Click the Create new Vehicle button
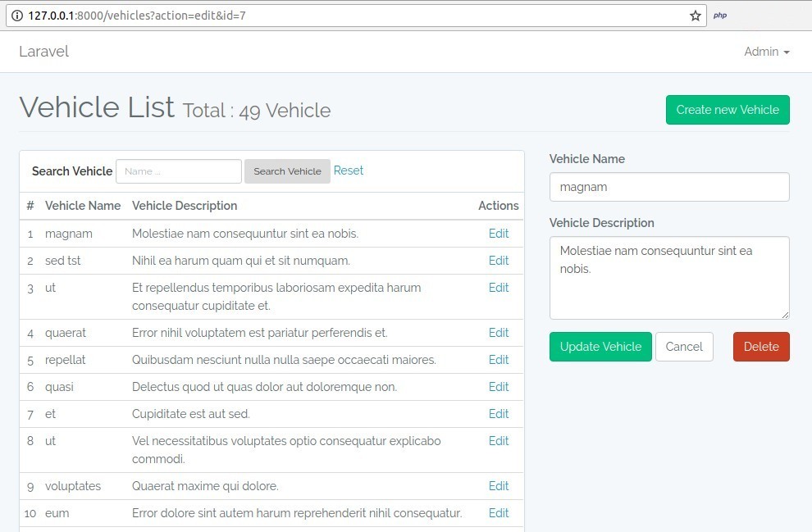This screenshot has height=532, width=812. 728,109
